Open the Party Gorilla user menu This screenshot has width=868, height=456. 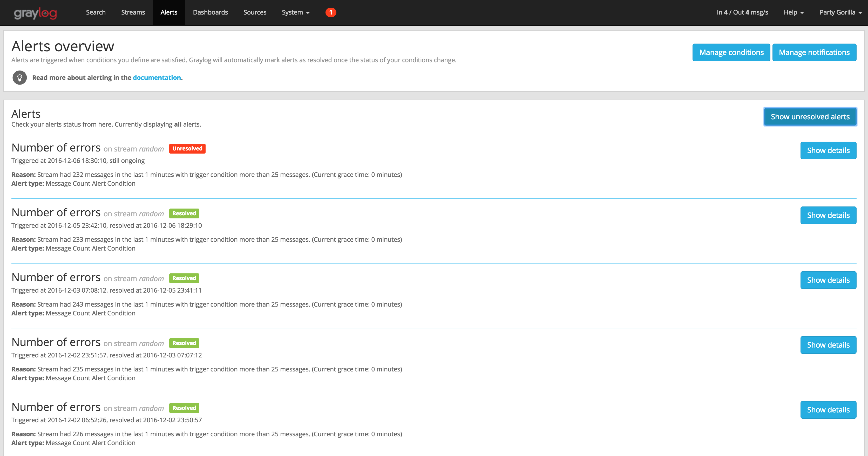(x=840, y=12)
